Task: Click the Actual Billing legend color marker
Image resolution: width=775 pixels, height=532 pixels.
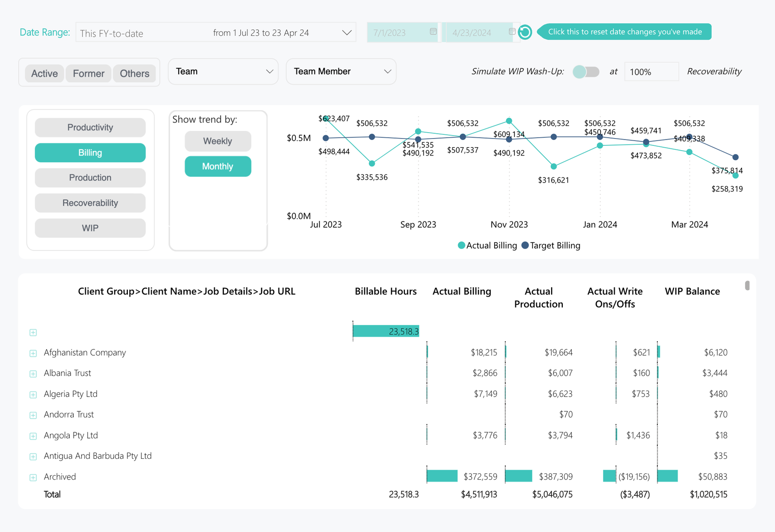Action: [461, 246]
